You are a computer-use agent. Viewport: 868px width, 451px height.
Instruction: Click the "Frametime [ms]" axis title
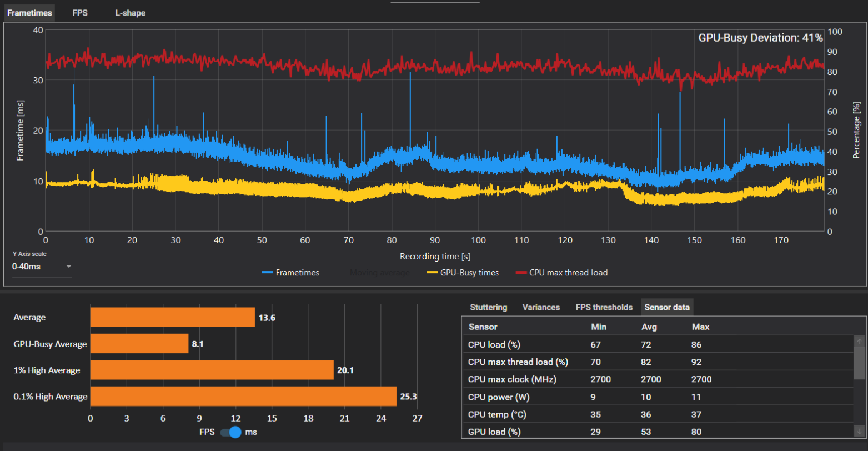coord(20,131)
